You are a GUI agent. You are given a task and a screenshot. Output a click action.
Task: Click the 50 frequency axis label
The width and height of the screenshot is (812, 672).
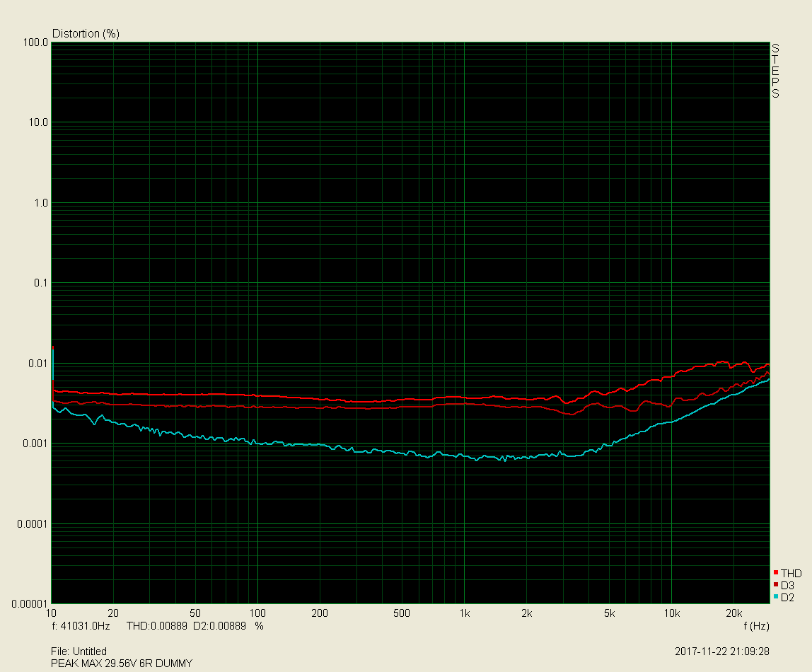pos(195,613)
